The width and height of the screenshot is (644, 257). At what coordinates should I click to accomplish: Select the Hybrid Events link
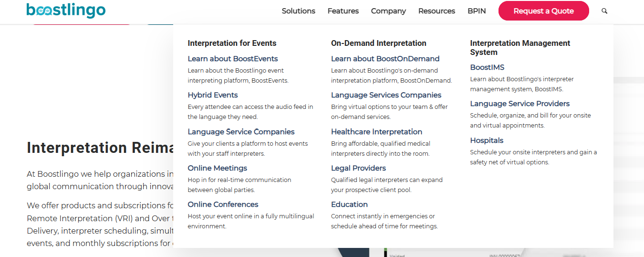(213, 95)
